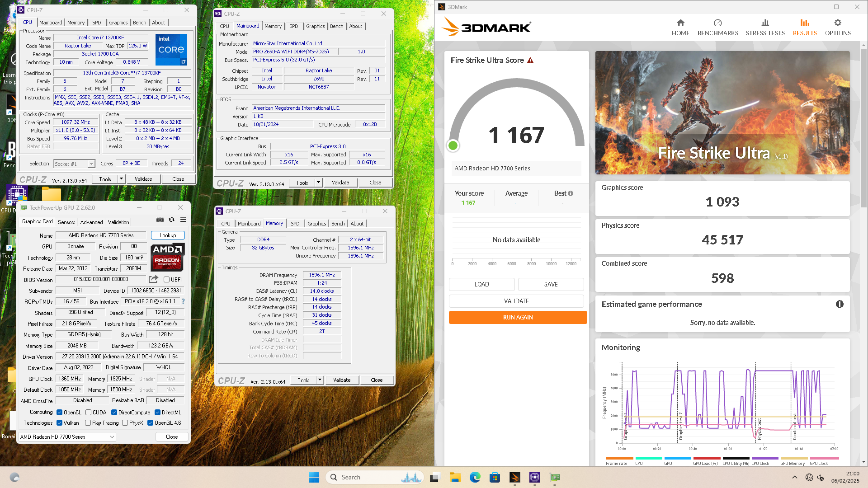
Task: Open Task View on taskbar
Action: click(434, 477)
